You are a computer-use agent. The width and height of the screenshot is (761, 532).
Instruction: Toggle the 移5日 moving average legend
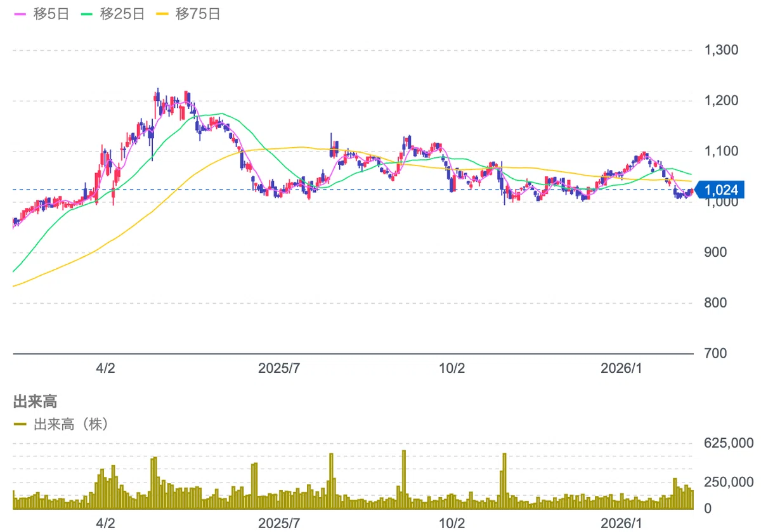[42, 14]
